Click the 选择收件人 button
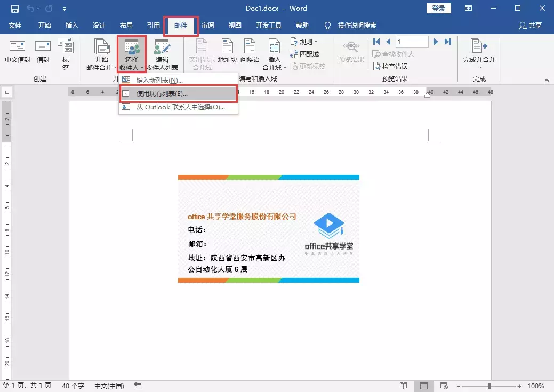 (131, 54)
